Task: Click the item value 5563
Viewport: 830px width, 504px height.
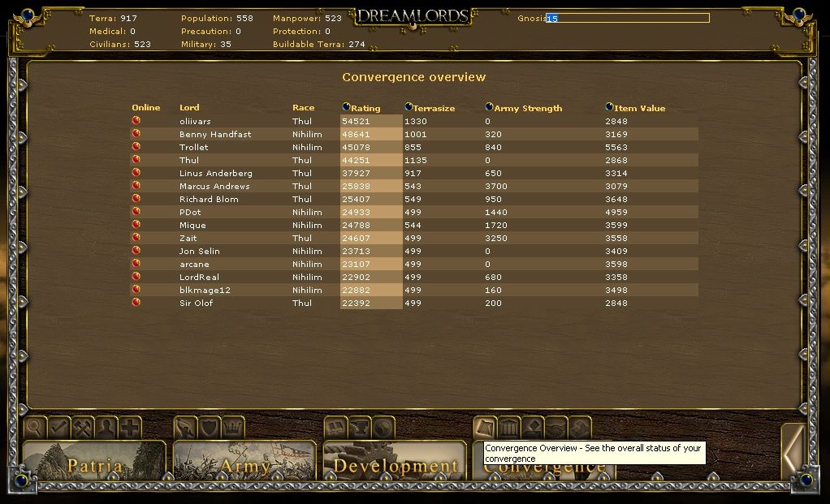Action: tap(616, 147)
